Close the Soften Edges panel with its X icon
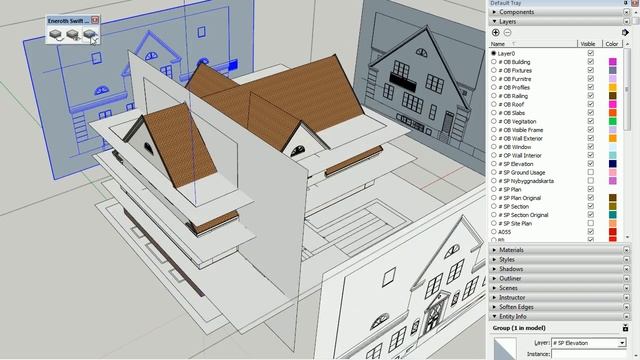This screenshot has height=360, width=640. point(626,307)
